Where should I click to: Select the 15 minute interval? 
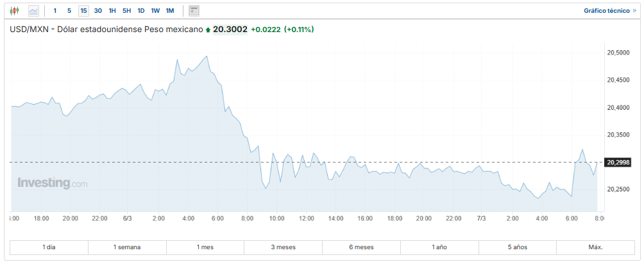(84, 11)
